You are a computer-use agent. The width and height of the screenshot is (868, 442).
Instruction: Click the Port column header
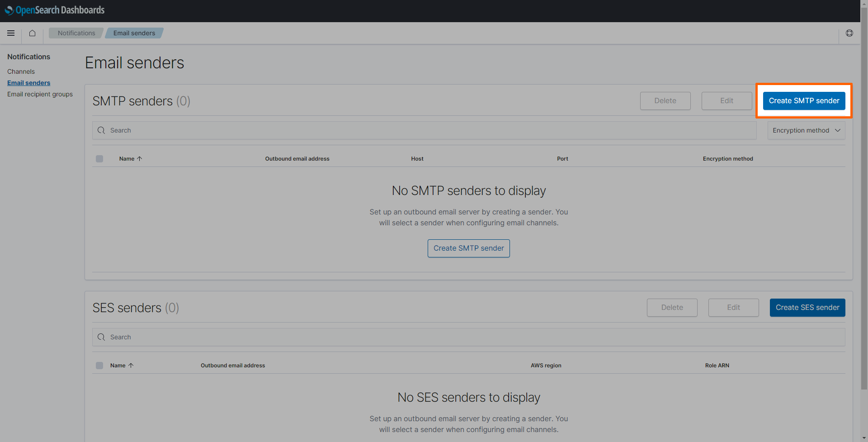[562, 159]
